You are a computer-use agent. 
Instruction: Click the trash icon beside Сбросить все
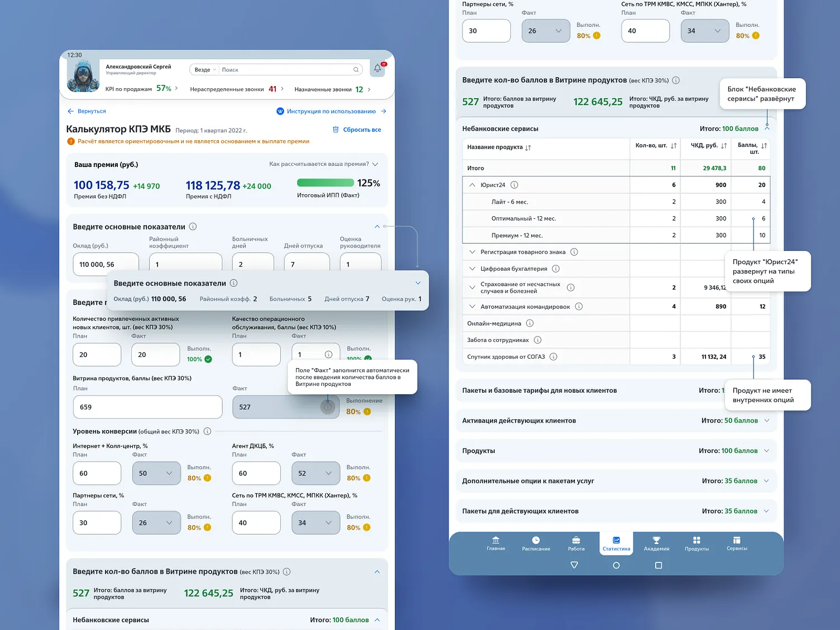pos(335,129)
